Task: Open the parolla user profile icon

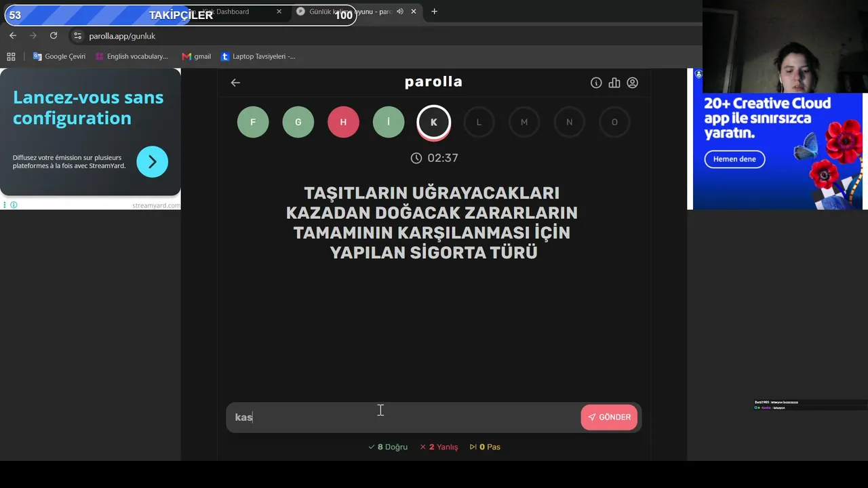Action: (633, 83)
